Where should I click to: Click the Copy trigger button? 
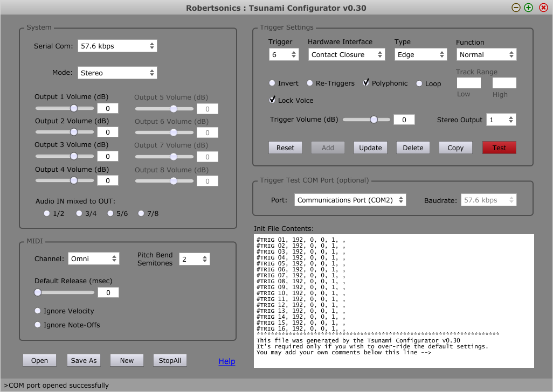coord(455,148)
